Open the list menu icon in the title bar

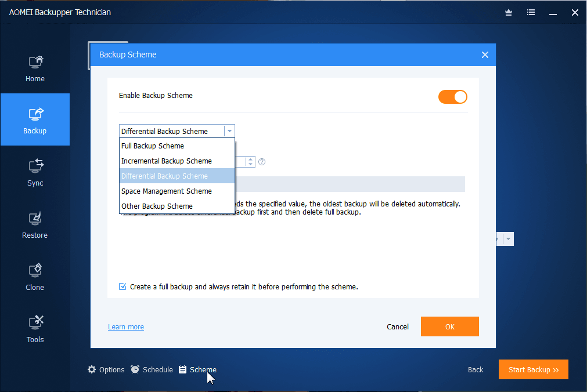(x=531, y=12)
